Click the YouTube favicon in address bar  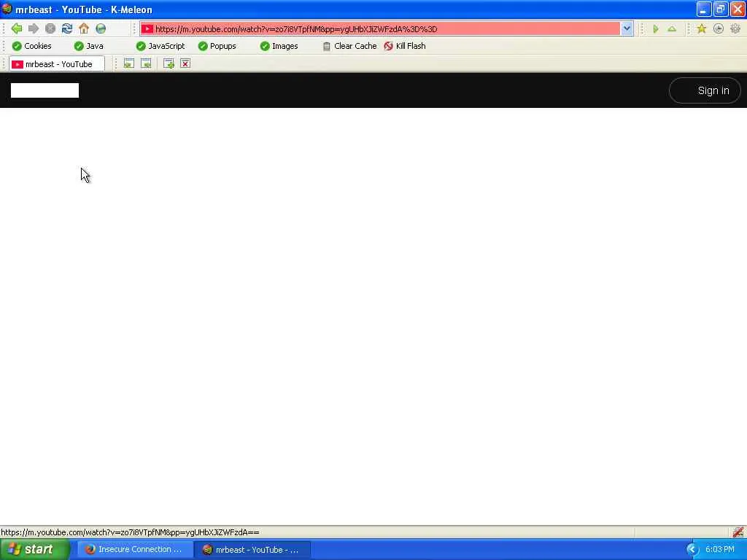tap(147, 29)
